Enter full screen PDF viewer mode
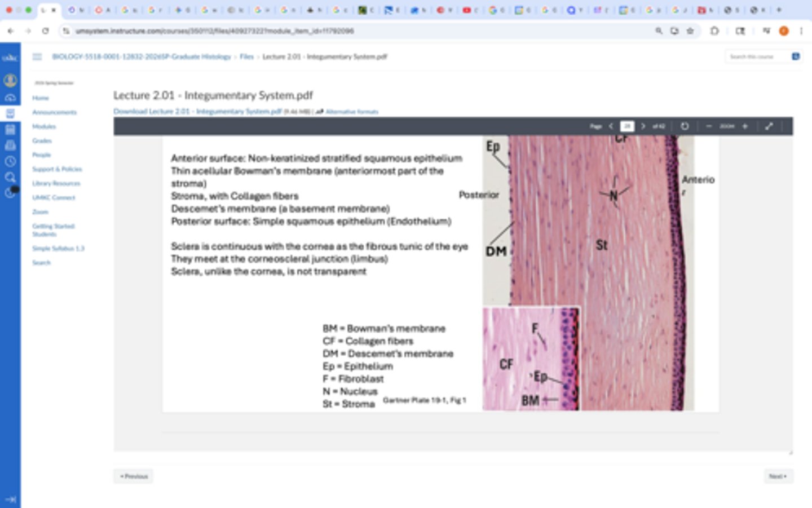Viewport: 812px width, 508px height. coord(769,126)
